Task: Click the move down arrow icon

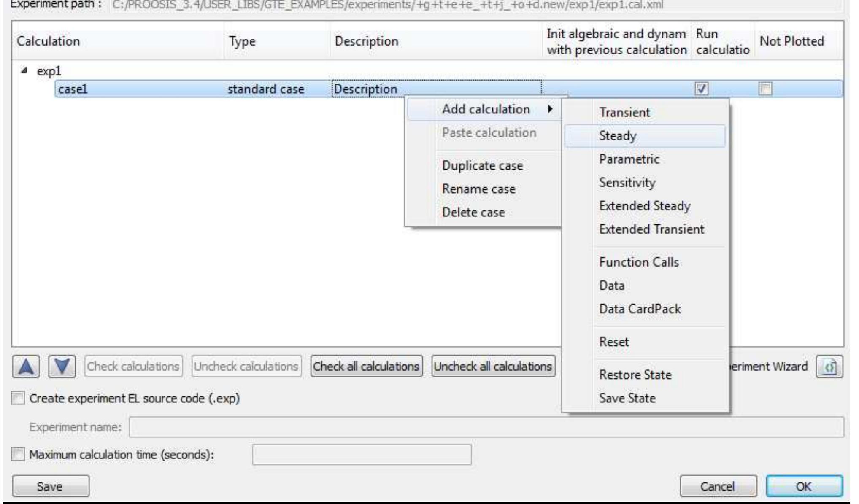Action: [x=62, y=367]
